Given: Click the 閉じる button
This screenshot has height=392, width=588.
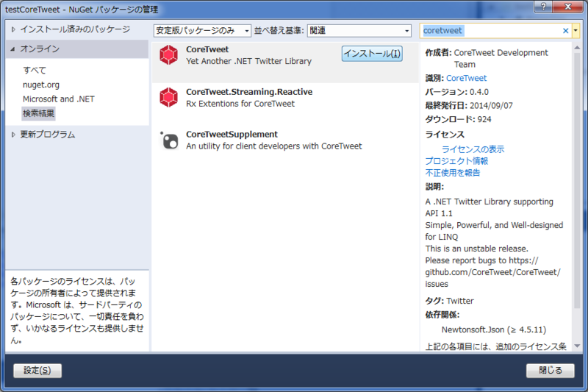Looking at the screenshot, I should 550,371.
